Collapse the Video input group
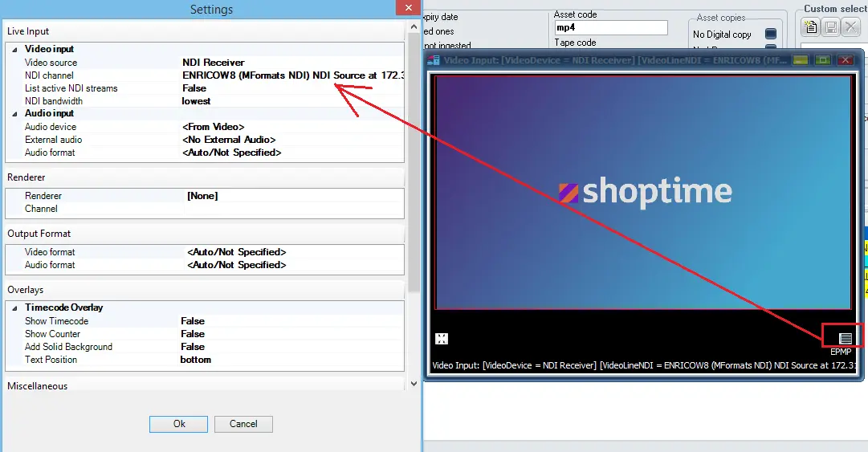Screen dimensions: 868x452 (x=14, y=50)
